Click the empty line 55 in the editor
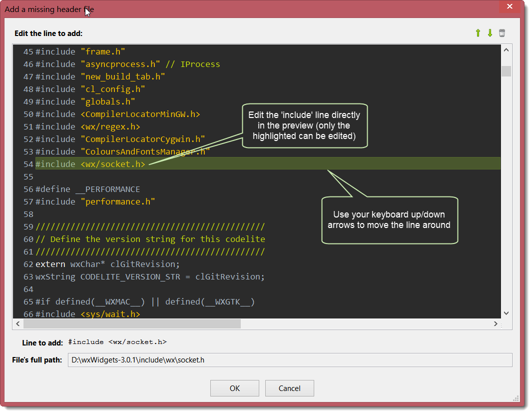532x414 pixels. click(x=268, y=176)
